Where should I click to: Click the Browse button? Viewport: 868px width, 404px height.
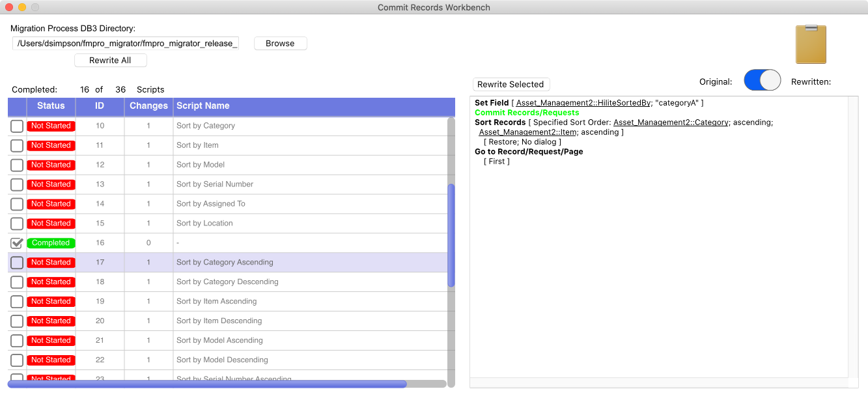(x=280, y=44)
